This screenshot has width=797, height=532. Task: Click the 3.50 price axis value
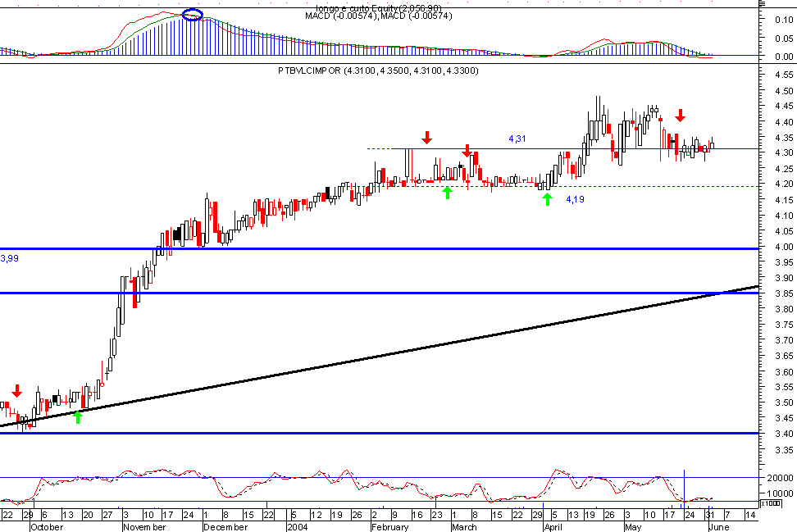(x=785, y=402)
